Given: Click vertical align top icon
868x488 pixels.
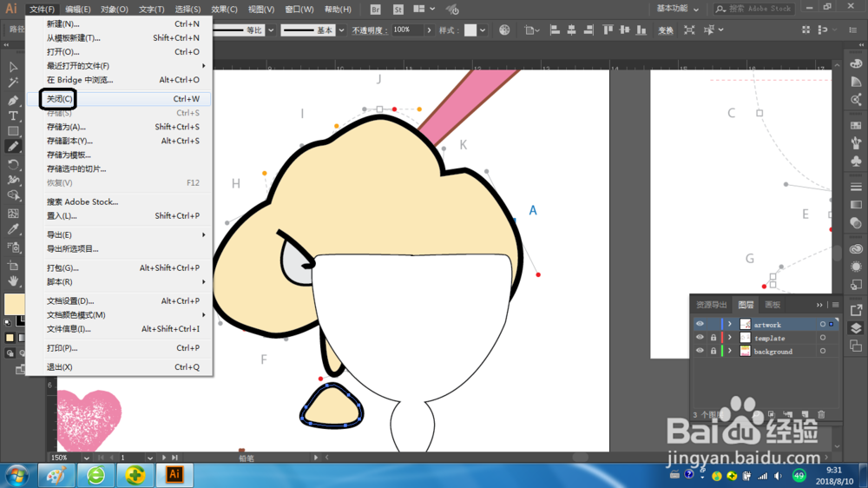Looking at the screenshot, I should pos(608,30).
